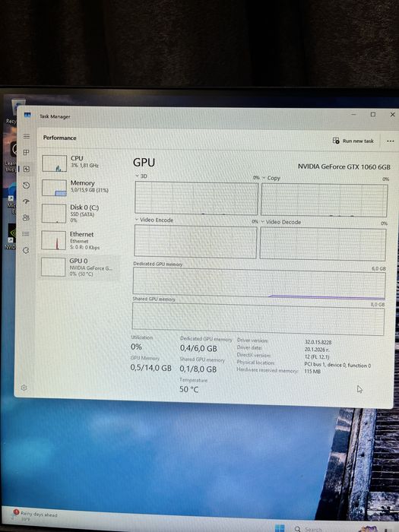
Task: Open the Startup apps page icon
Action: pyautogui.click(x=26, y=201)
